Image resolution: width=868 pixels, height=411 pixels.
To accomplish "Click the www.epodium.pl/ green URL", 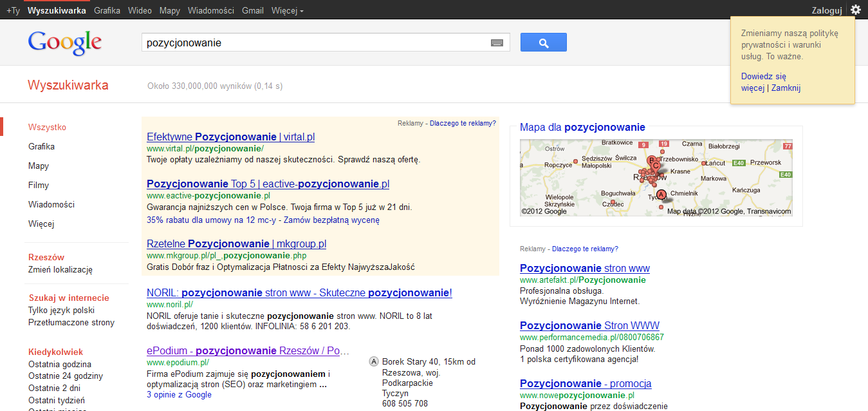I will click(178, 362).
